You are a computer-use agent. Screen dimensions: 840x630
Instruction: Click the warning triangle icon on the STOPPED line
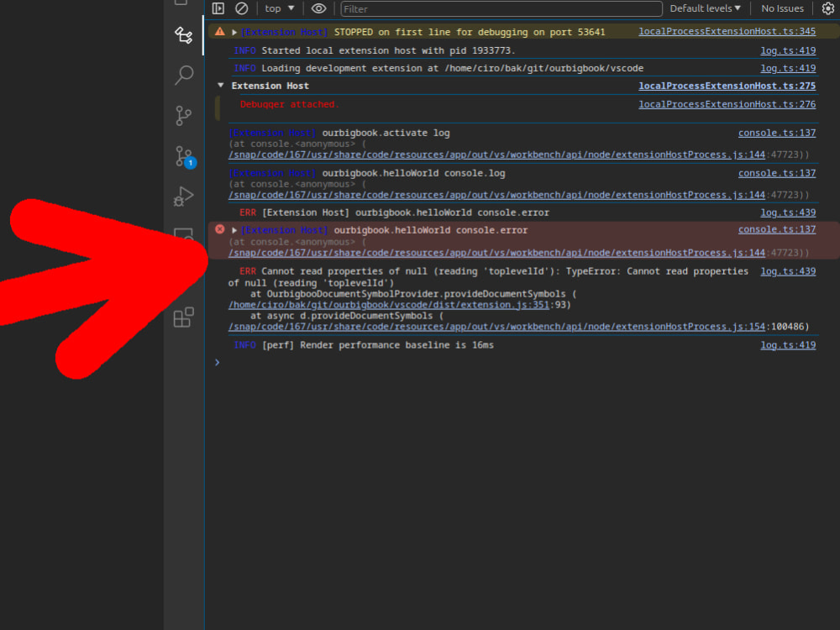click(x=219, y=32)
